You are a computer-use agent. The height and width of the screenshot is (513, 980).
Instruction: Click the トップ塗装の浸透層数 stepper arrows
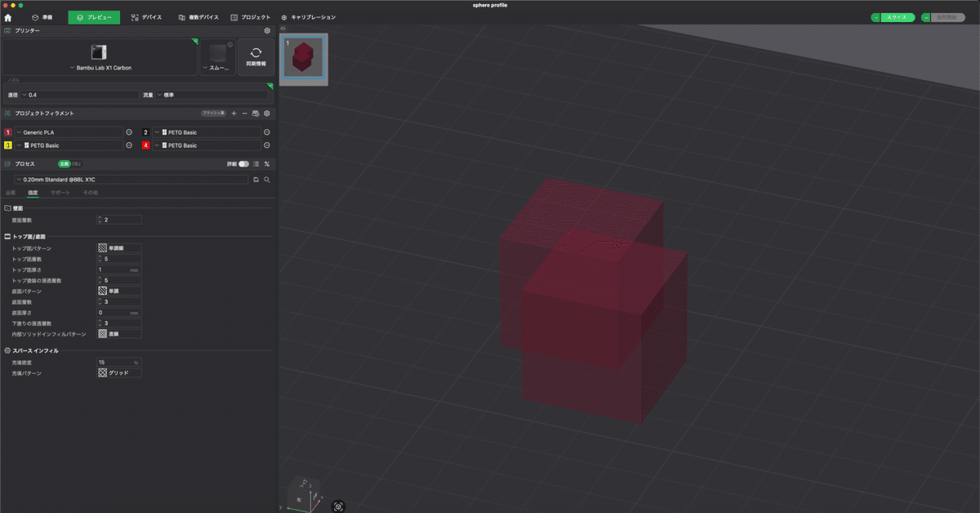100,280
